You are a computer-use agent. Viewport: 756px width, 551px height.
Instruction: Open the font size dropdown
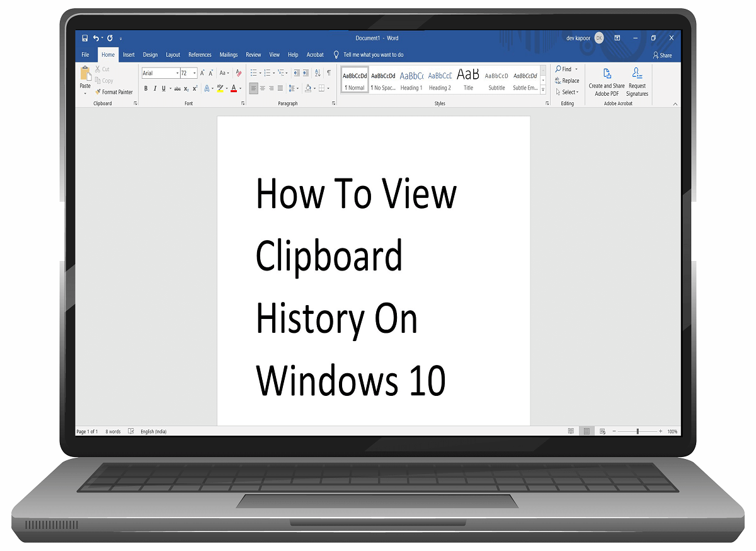coord(194,72)
